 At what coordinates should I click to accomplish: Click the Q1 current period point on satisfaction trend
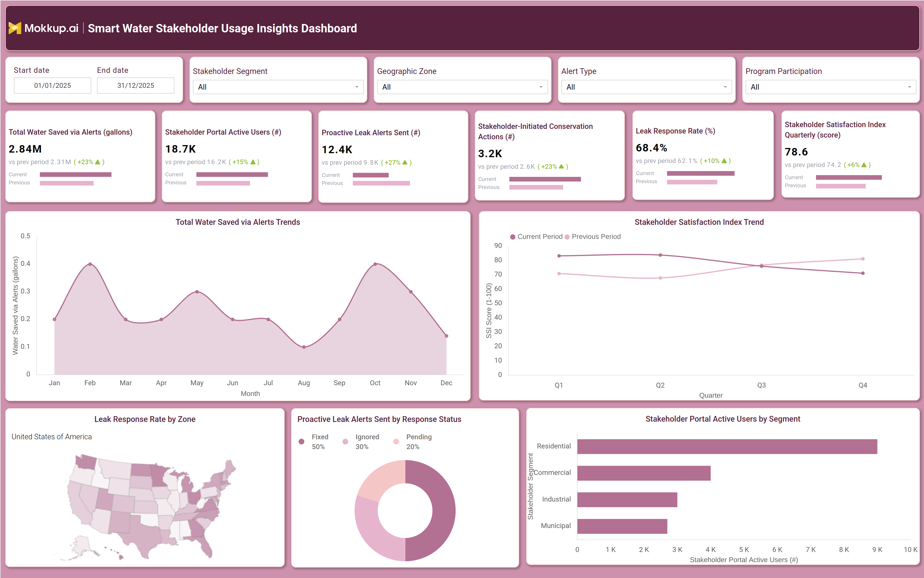coord(559,256)
